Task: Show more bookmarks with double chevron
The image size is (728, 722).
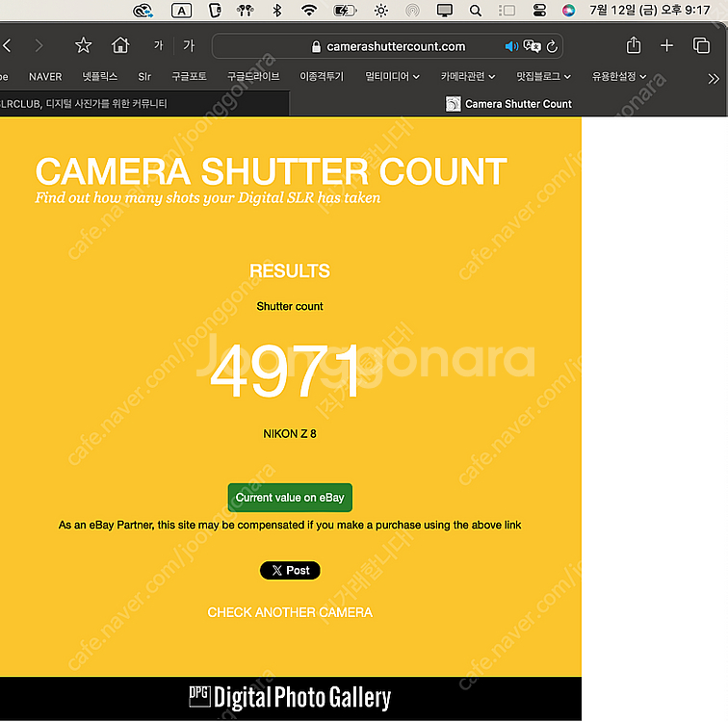Action: pos(714,79)
